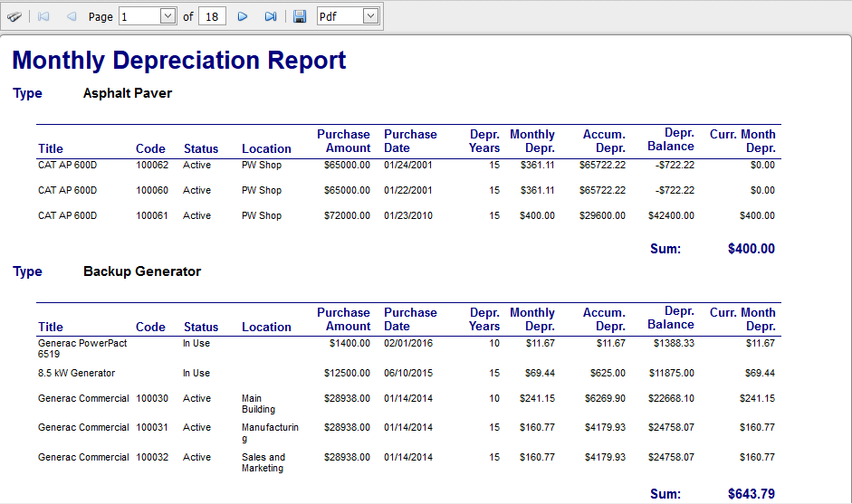This screenshot has height=504, width=852.
Task: Click the Sum label beside $400.00
Action: (x=665, y=249)
